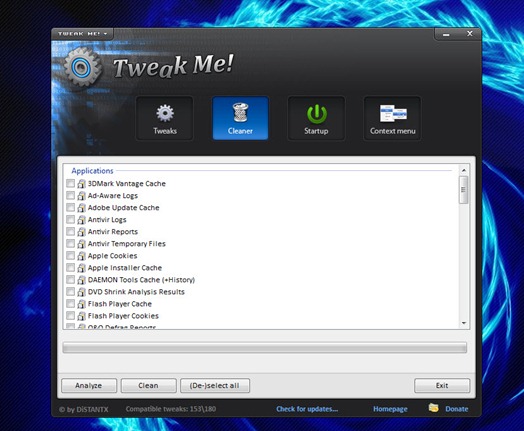Check the 3DMark Vantage Cache box

tap(71, 183)
